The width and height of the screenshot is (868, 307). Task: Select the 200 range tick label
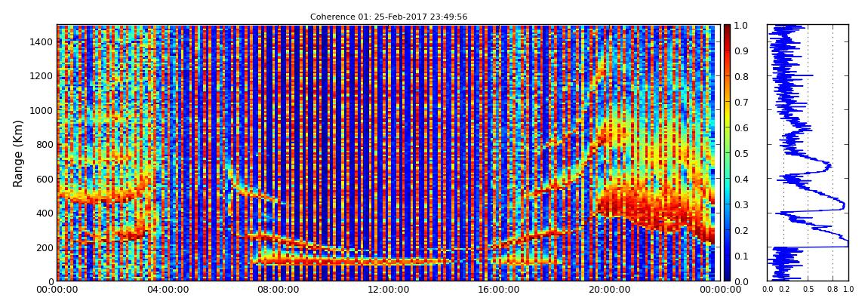point(45,247)
